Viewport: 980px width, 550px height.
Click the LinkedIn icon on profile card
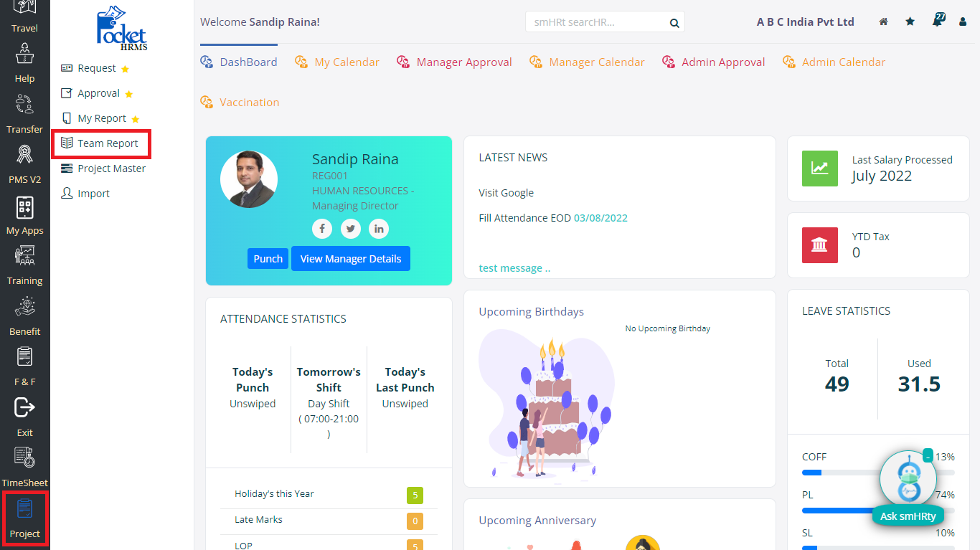(379, 229)
